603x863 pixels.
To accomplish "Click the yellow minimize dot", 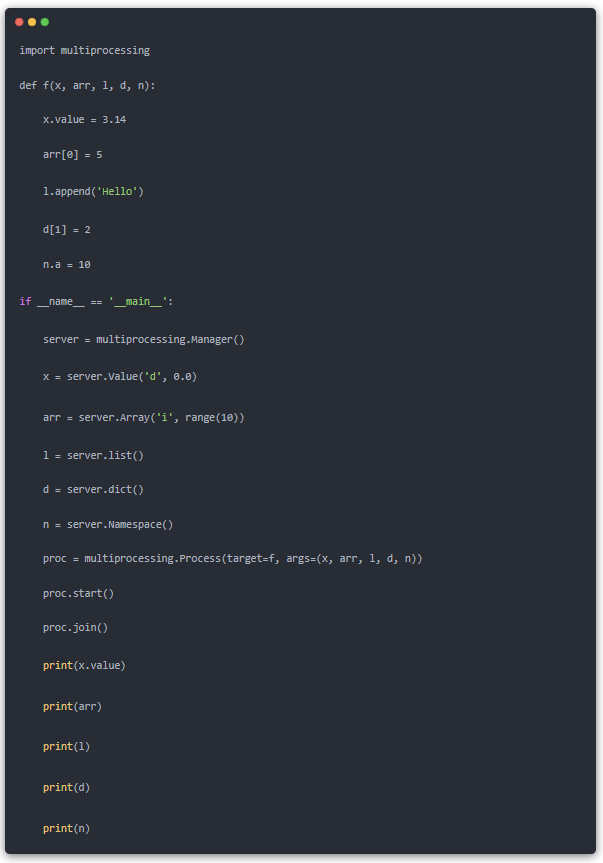I will point(32,21).
